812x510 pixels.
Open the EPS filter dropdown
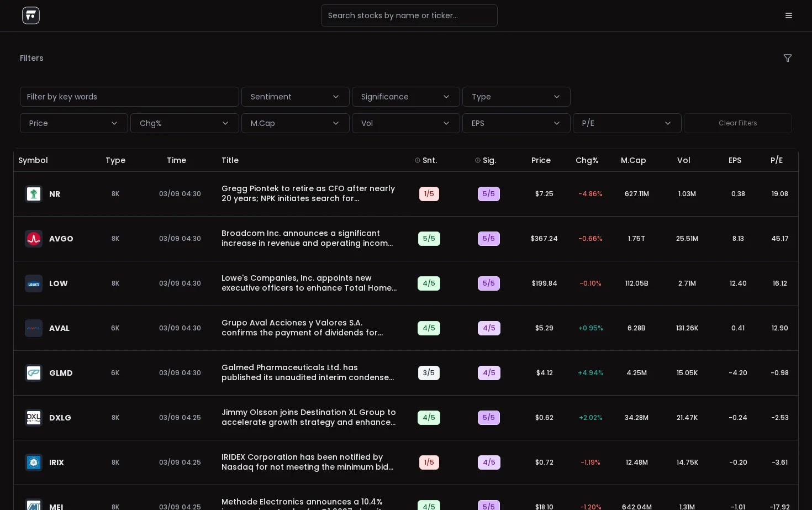(x=516, y=123)
